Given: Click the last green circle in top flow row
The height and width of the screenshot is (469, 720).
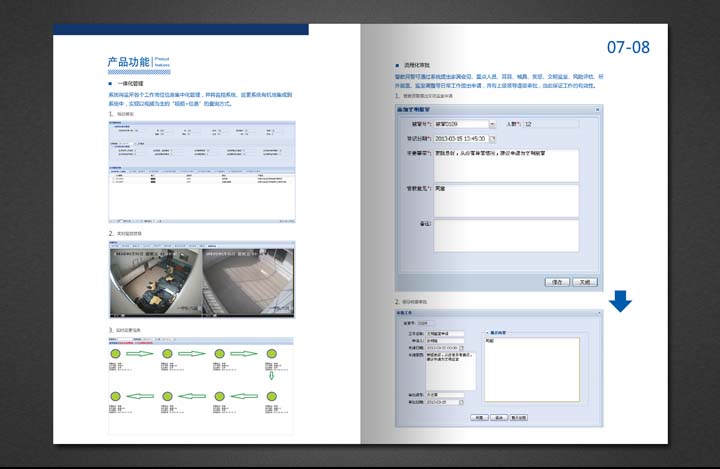Looking at the screenshot, I should click(x=271, y=354).
